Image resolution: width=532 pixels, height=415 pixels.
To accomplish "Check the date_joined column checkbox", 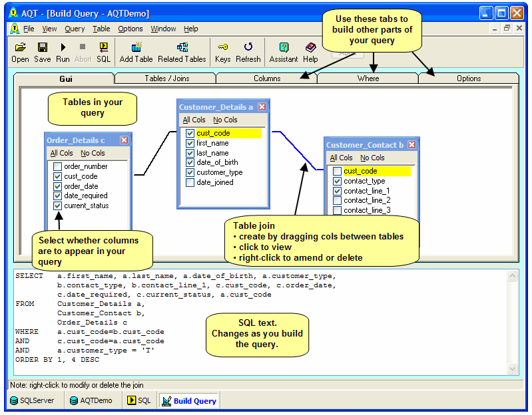I will pyautogui.click(x=190, y=182).
